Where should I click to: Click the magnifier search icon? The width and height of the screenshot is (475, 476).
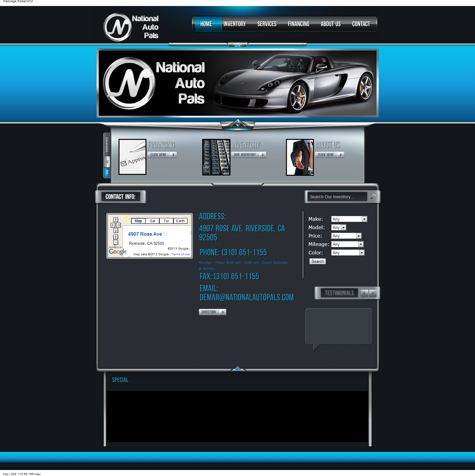point(373,196)
